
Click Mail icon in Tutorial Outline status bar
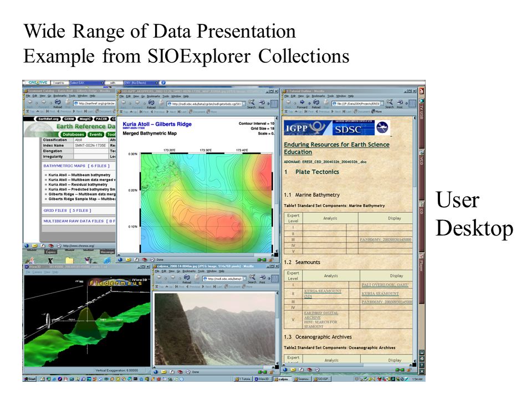pyautogui.click(x=293, y=370)
